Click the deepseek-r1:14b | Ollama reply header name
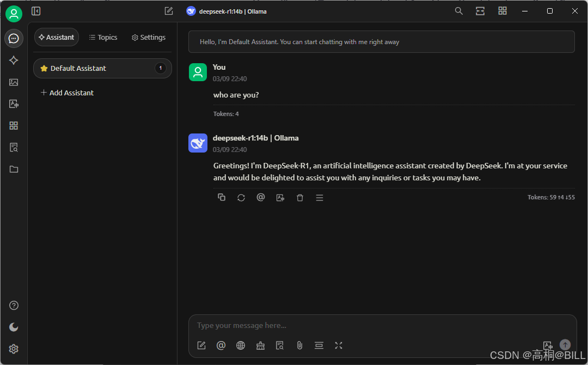This screenshot has width=588, height=365. pos(256,138)
